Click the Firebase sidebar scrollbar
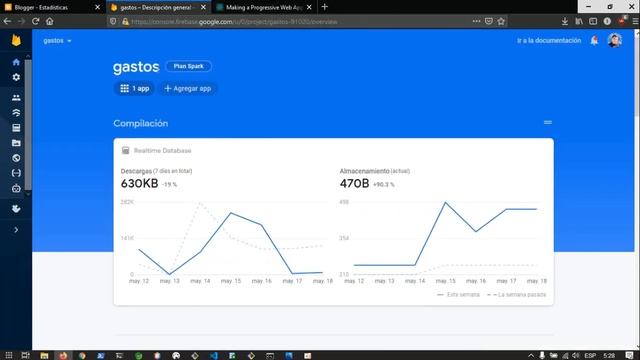 coord(28,124)
